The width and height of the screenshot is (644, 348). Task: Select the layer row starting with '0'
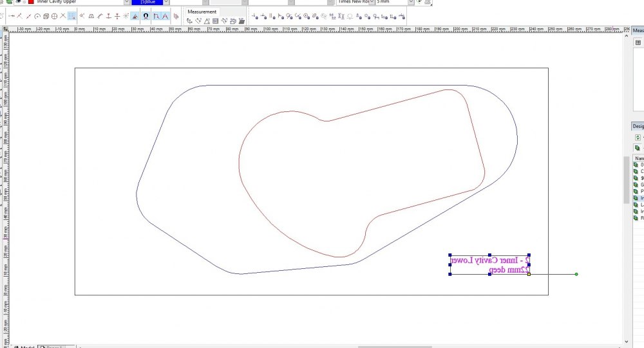tap(639, 165)
